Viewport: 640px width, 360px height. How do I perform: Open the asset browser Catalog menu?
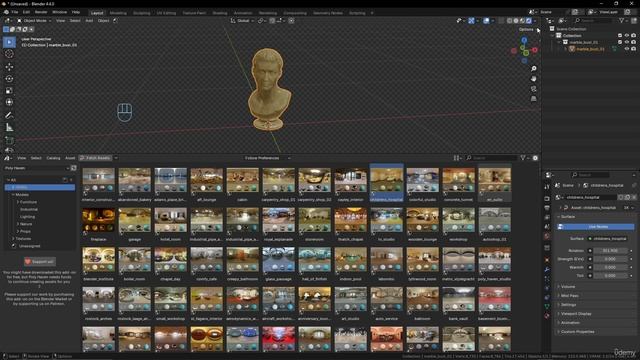(x=53, y=158)
